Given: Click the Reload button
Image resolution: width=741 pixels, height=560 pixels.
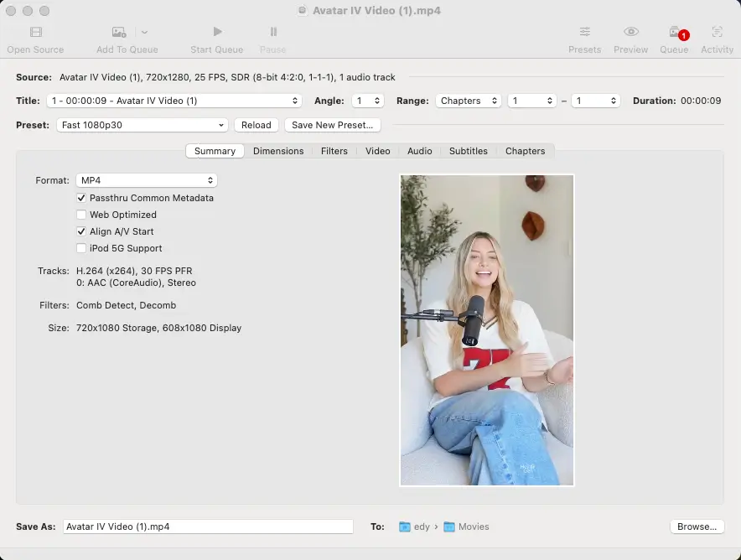Looking at the screenshot, I should tap(256, 125).
